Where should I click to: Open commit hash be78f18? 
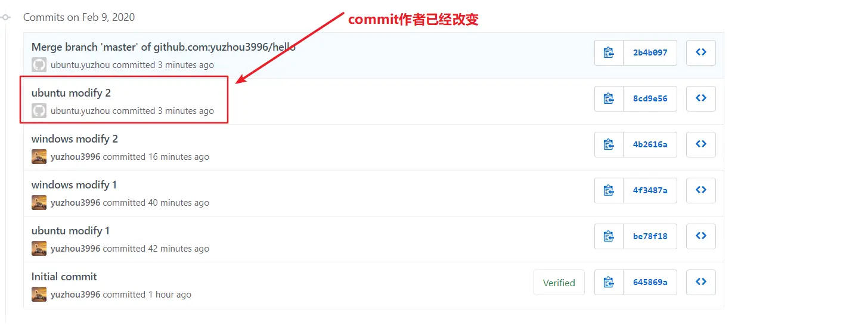point(650,236)
